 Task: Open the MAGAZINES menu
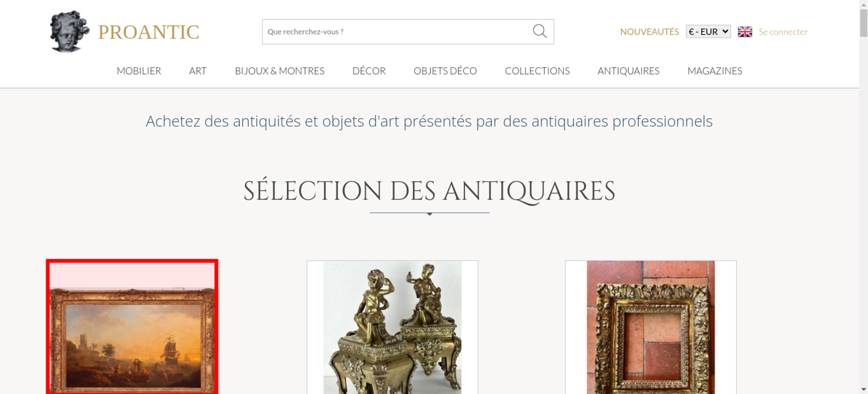(x=715, y=71)
